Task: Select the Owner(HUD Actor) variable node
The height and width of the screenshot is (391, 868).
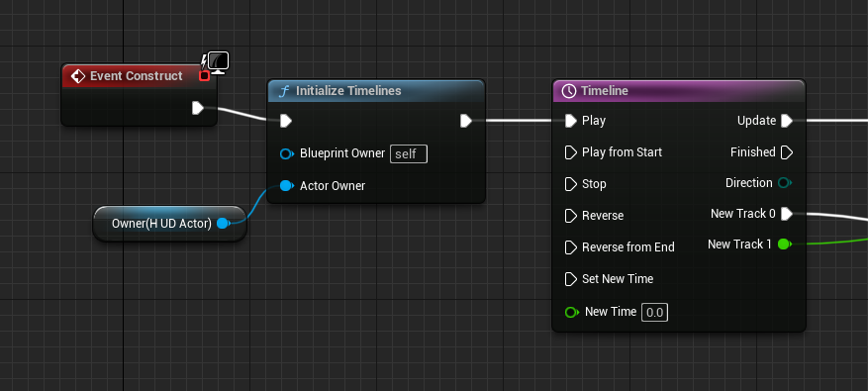Action: click(x=169, y=224)
